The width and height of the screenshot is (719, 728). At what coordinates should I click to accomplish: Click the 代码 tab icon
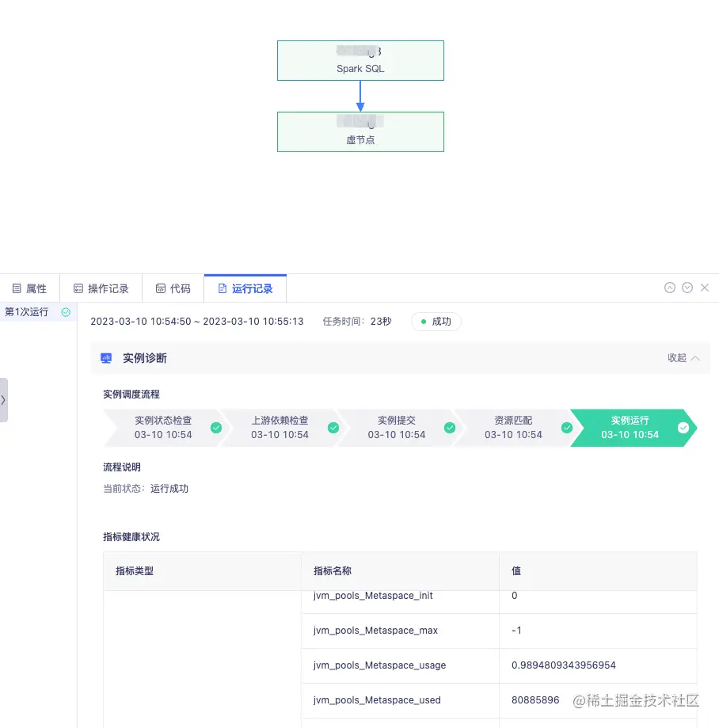coord(161,289)
